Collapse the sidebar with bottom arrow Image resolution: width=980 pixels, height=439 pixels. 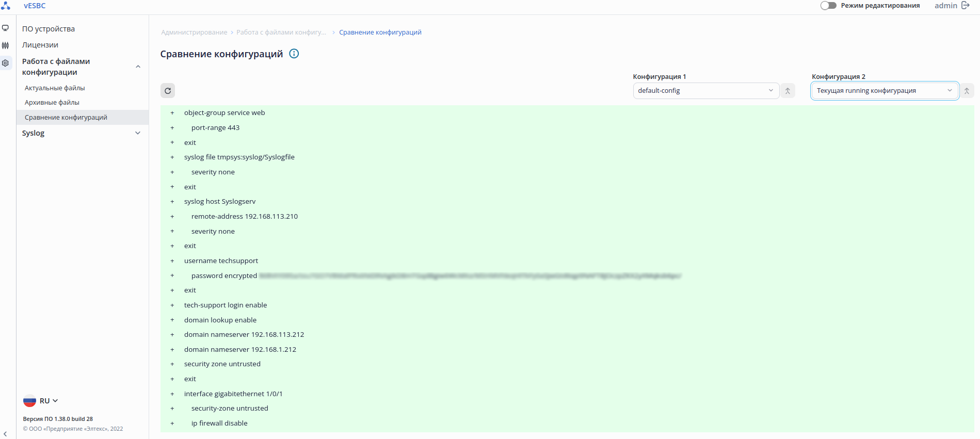pos(5,434)
